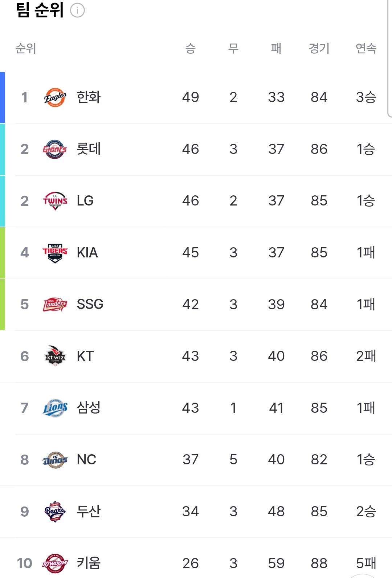The image size is (392, 578).
Task: Tap the NC Dinos logo
Action: point(55,460)
